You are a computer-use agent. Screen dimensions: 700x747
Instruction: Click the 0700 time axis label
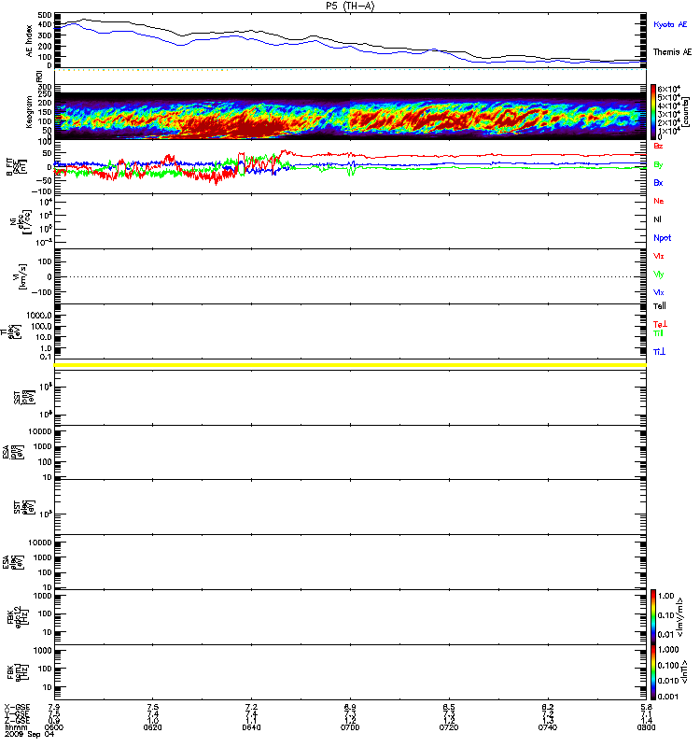point(350,727)
